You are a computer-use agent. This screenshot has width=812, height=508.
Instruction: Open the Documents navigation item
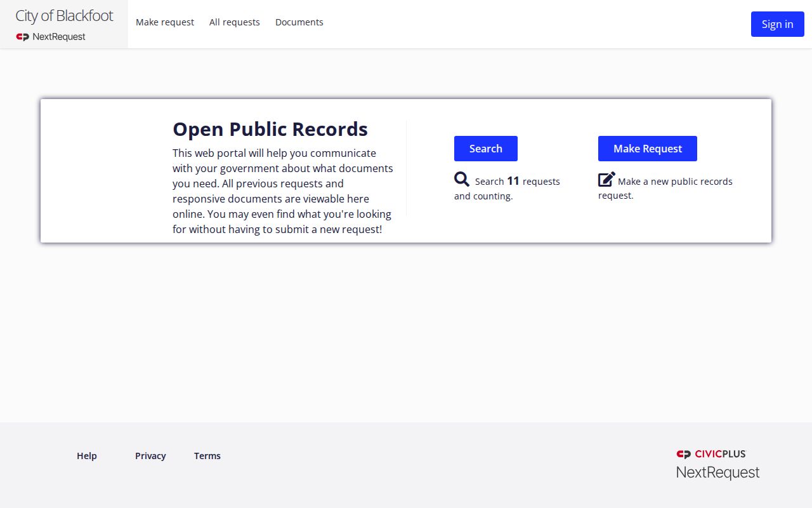[x=299, y=22]
